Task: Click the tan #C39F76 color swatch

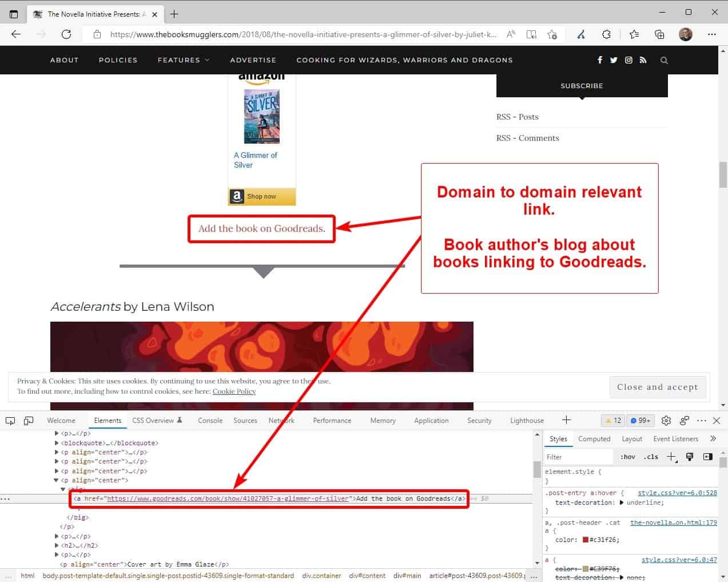Action: pyautogui.click(x=586, y=569)
